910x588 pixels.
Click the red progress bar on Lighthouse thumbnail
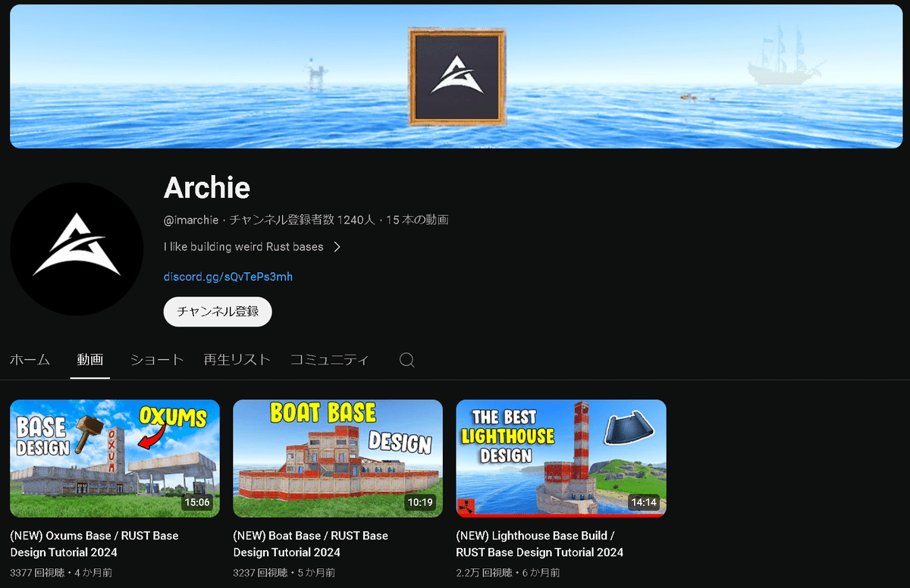tap(561, 516)
